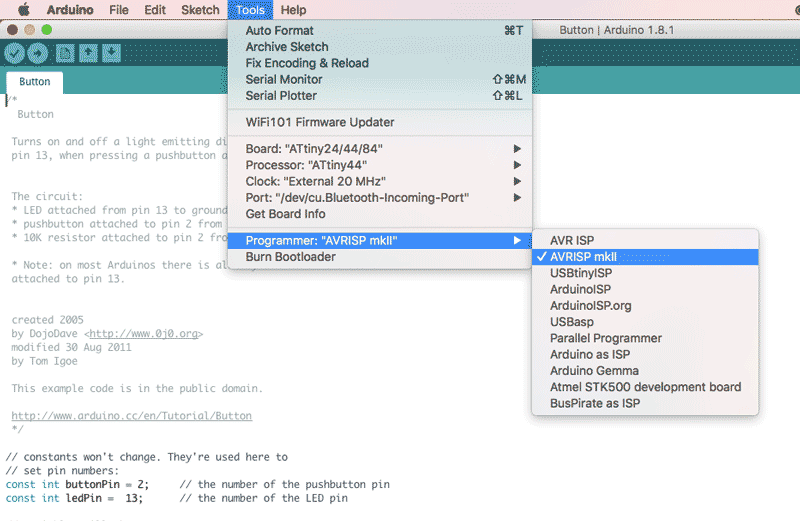Select USBasp programmer
800x521 pixels.
coord(645,322)
